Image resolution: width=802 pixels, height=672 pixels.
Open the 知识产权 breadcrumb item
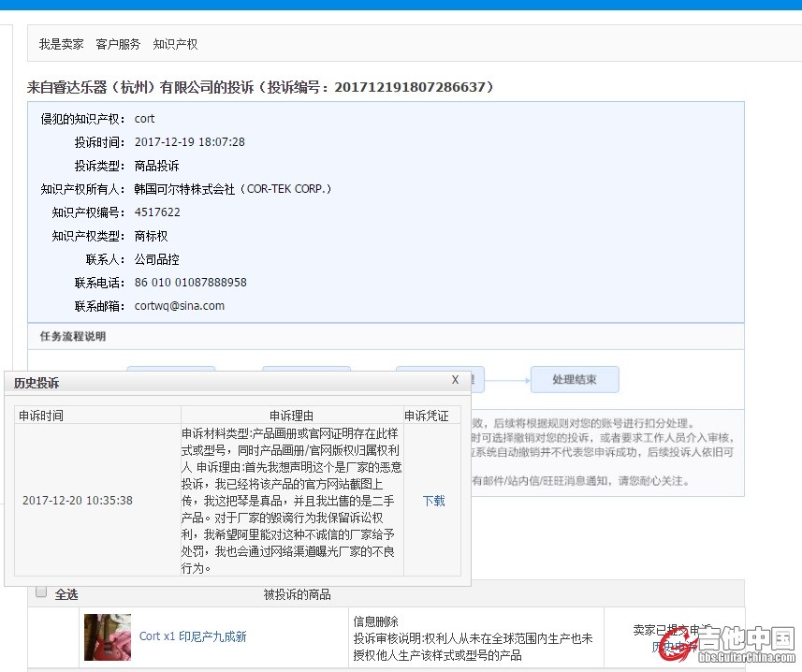pyautogui.click(x=175, y=45)
